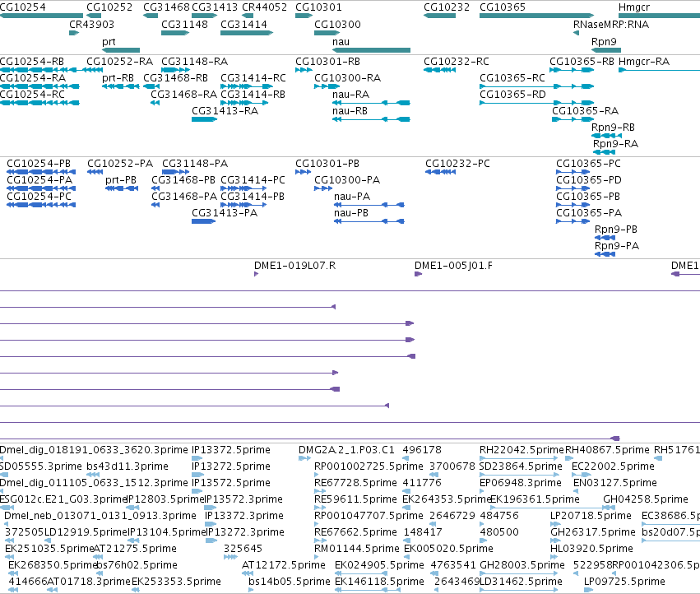Click transcript CG10300-RA

347,77
